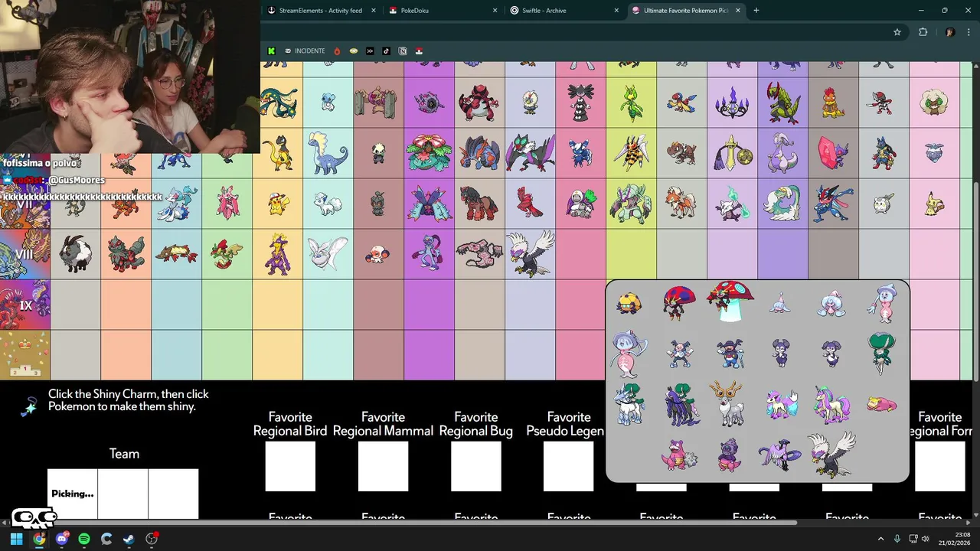Open the TikTok bookmark

(x=386, y=51)
